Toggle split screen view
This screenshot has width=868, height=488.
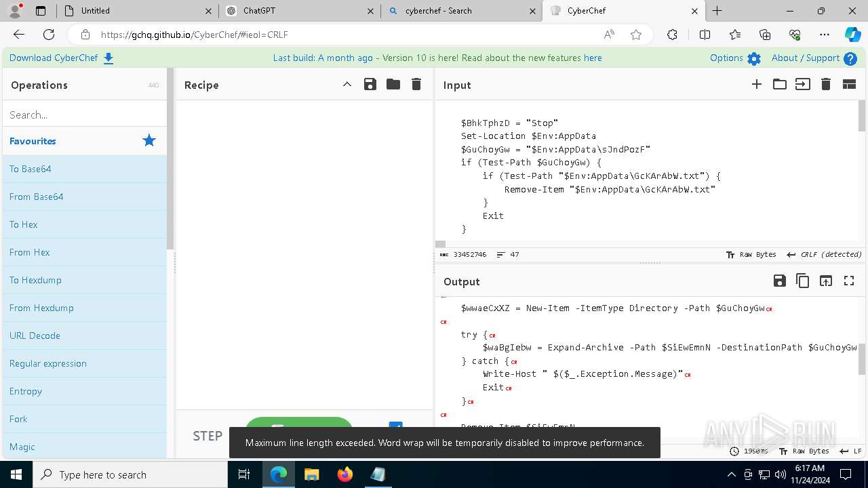tap(705, 35)
